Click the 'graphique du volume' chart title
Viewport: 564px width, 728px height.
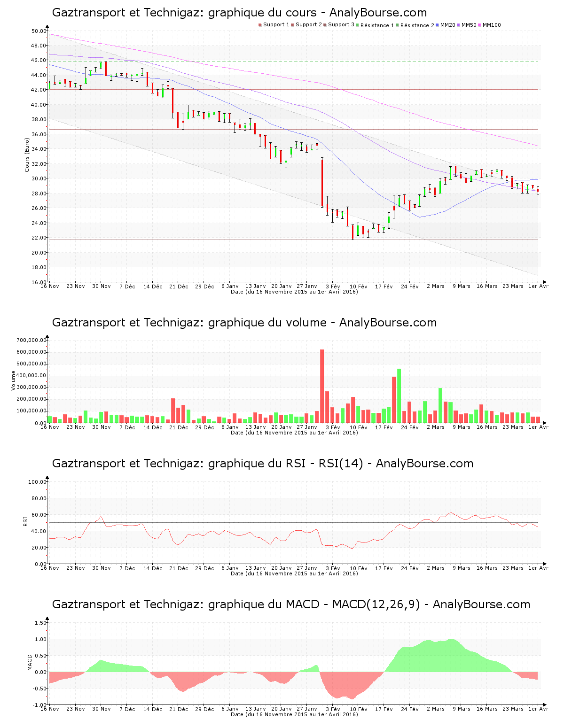coord(244,323)
